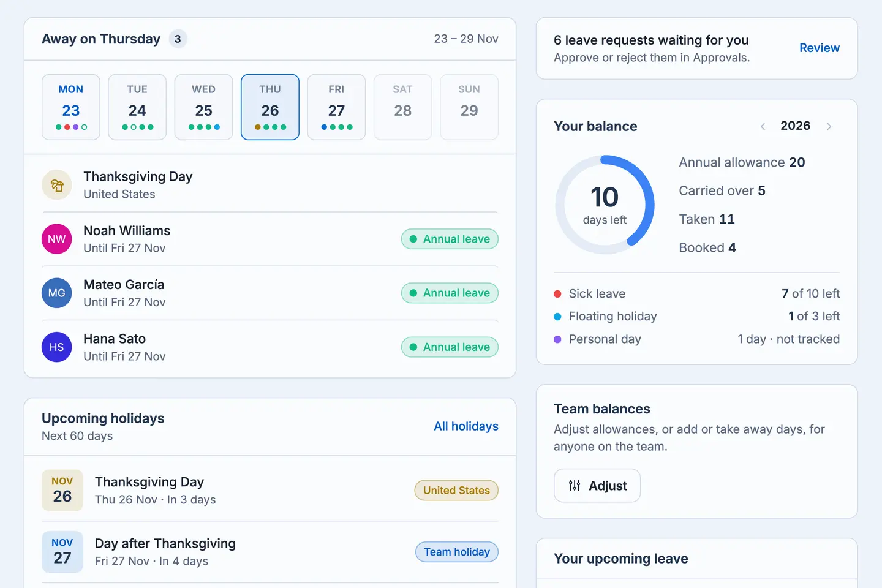
Task: Click the Taken 11 text
Action: 707,219
